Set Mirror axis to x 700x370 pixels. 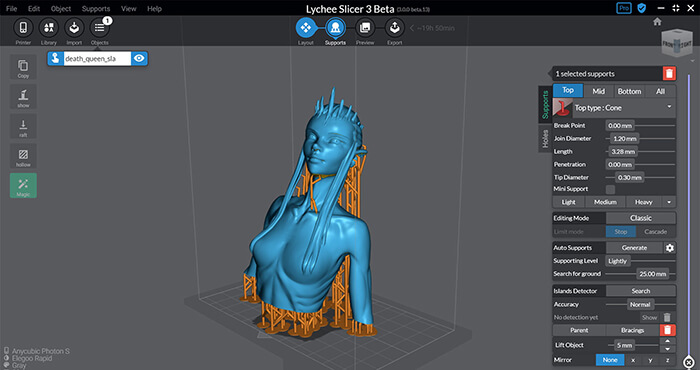[633, 360]
